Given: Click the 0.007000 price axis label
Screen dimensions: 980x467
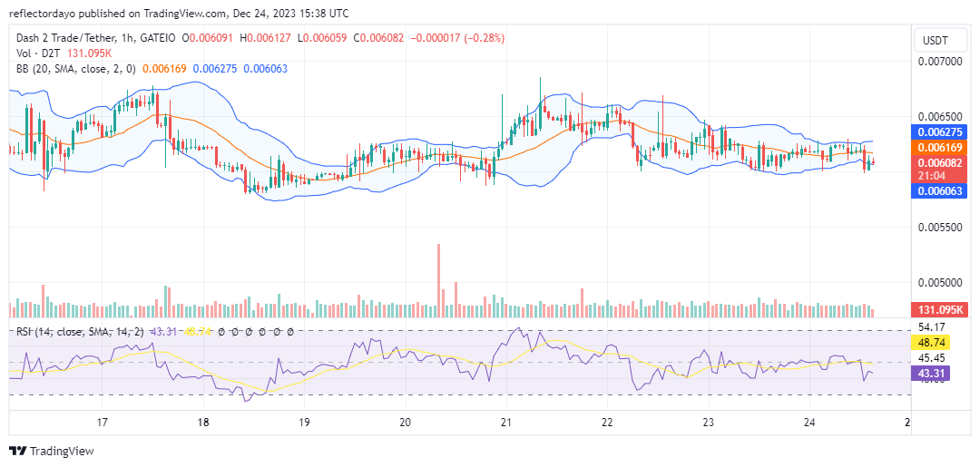Looking at the screenshot, I should pos(939,62).
